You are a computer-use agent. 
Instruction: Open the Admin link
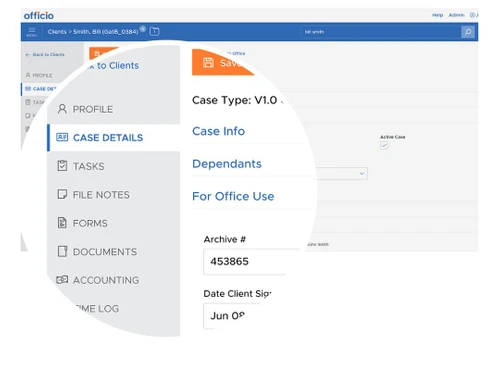456,15
